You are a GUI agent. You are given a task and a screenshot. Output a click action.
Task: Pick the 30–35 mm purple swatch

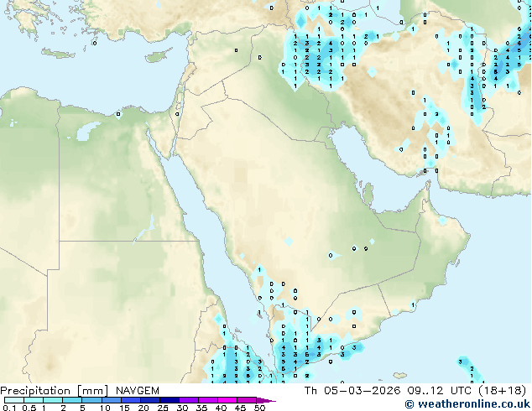pyautogui.click(x=188, y=400)
